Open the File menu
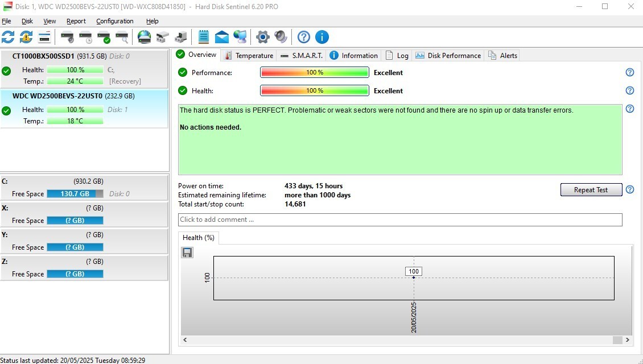The width and height of the screenshot is (643, 364). 6,21
